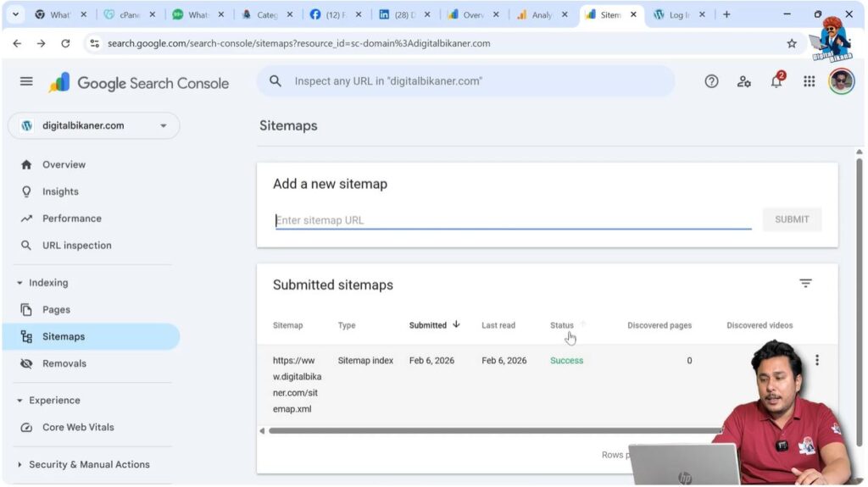Collapse the Experience section
868x487 pixels.
point(20,401)
